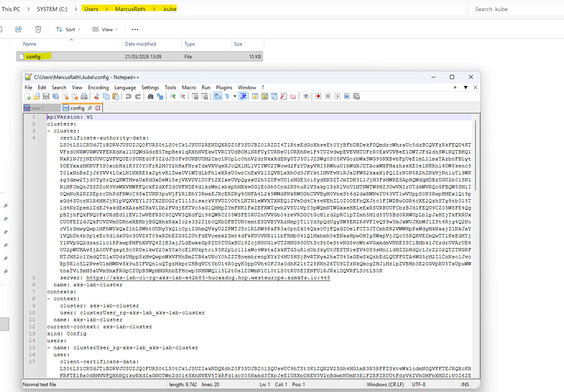Screen dimensions: 564x392
Task: Open Folder as Workspace toolbar icon
Action: [293, 96]
